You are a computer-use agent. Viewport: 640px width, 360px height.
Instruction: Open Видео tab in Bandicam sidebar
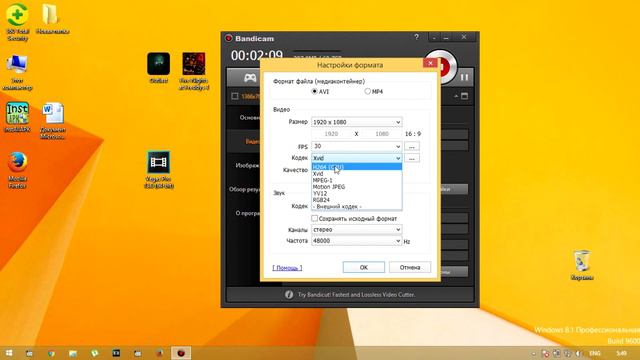(244, 141)
